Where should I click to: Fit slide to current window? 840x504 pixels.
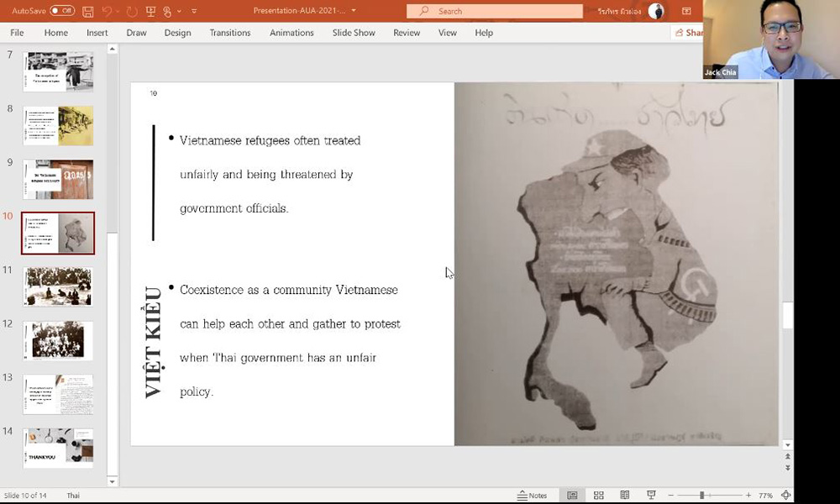click(786, 496)
